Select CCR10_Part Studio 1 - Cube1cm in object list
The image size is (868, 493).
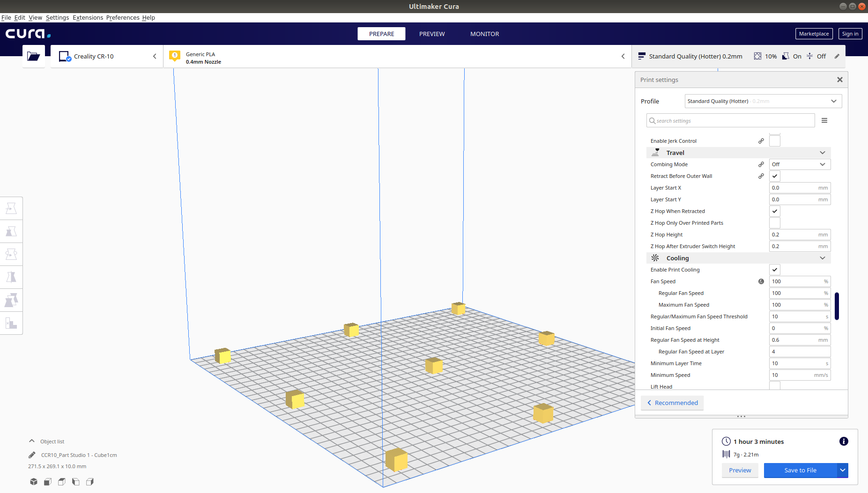79,455
